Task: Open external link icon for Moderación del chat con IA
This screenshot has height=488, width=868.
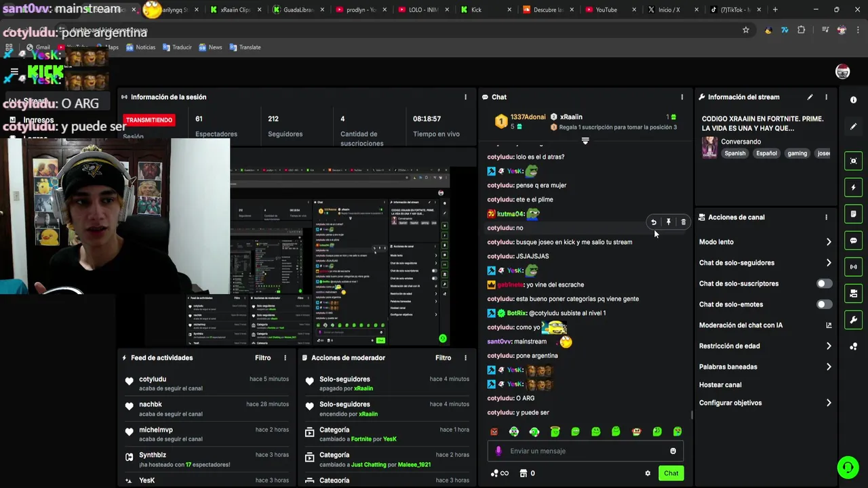Action: (829, 325)
